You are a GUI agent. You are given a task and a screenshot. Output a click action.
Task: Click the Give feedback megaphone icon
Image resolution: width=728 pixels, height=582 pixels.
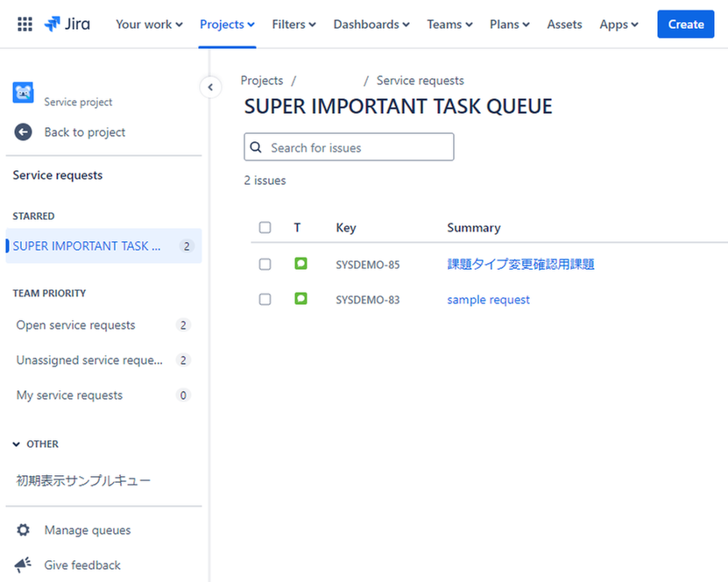[x=23, y=564]
